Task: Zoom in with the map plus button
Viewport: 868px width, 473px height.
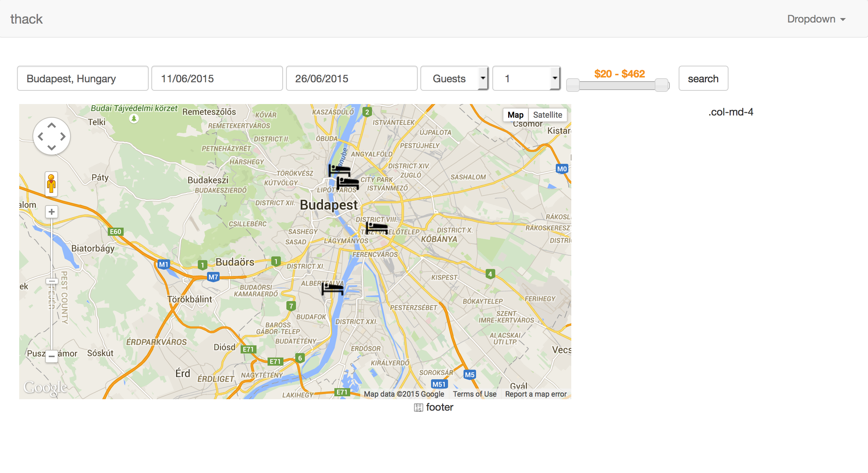Action: tap(52, 212)
